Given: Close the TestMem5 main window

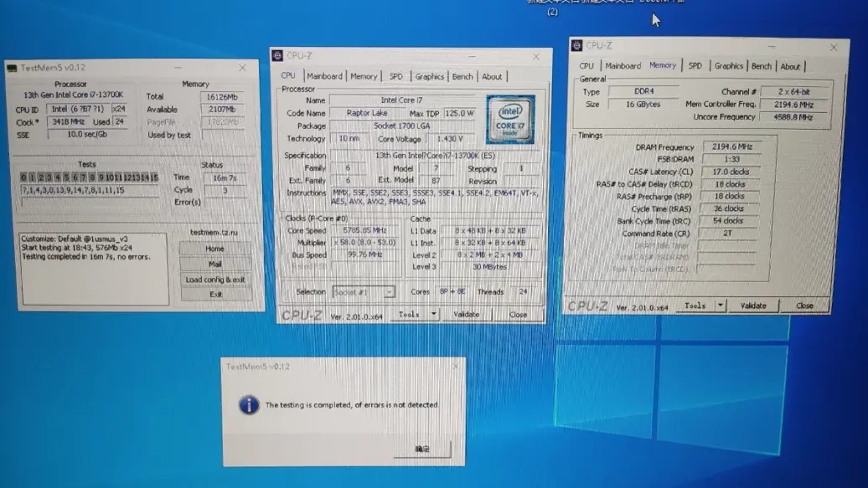Looking at the screenshot, I should pos(242,68).
